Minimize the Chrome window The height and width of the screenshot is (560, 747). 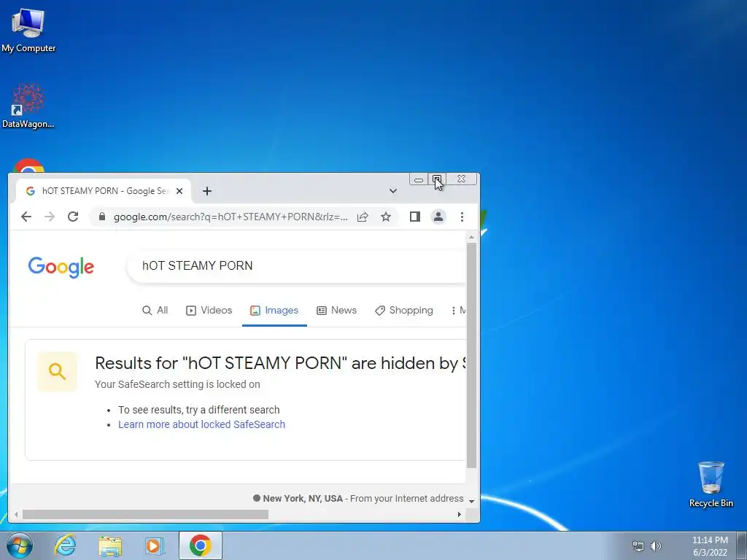click(419, 179)
